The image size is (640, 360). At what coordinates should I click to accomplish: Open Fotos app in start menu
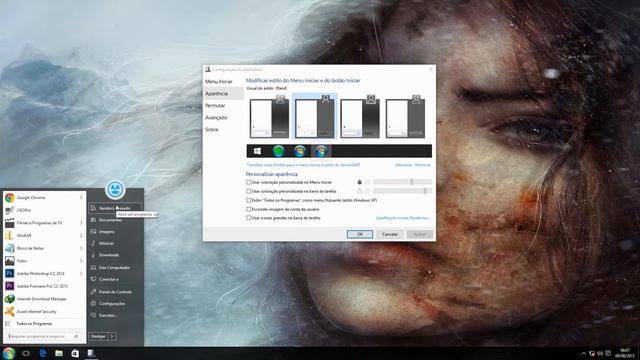43,261
